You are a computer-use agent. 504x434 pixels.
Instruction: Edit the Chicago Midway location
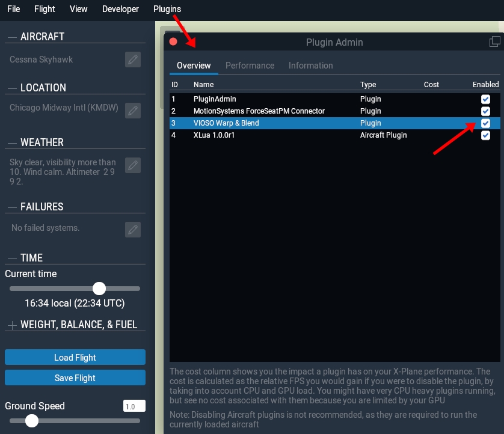pos(133,111)
